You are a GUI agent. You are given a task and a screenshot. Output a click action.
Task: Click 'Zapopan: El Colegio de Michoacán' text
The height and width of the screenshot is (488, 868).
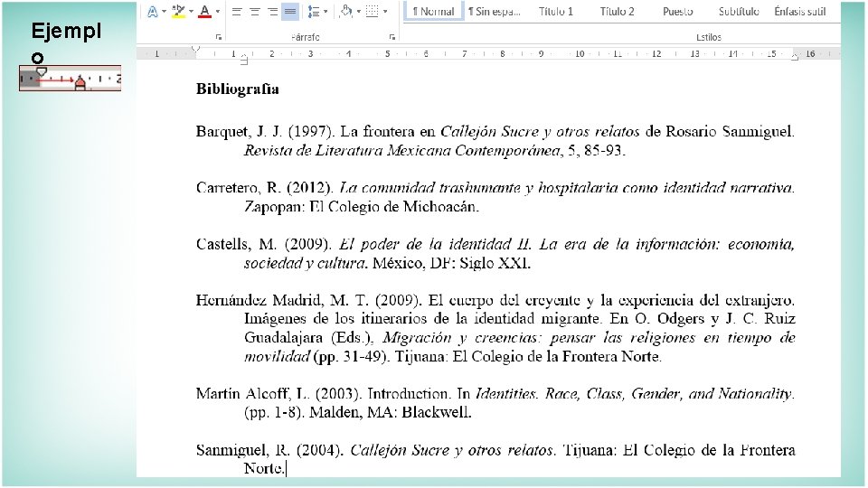pyautogui.click(x=362, y=207)
